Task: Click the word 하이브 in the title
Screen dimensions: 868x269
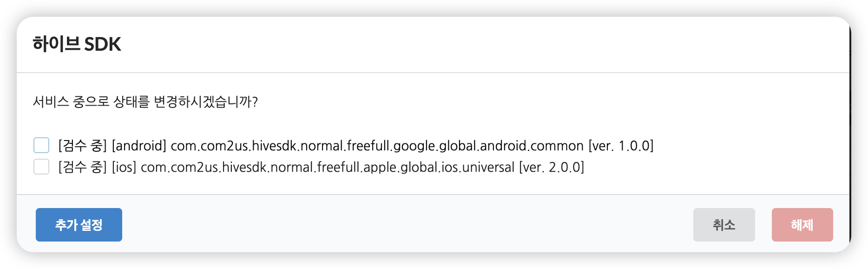Action: click(56, 44)
